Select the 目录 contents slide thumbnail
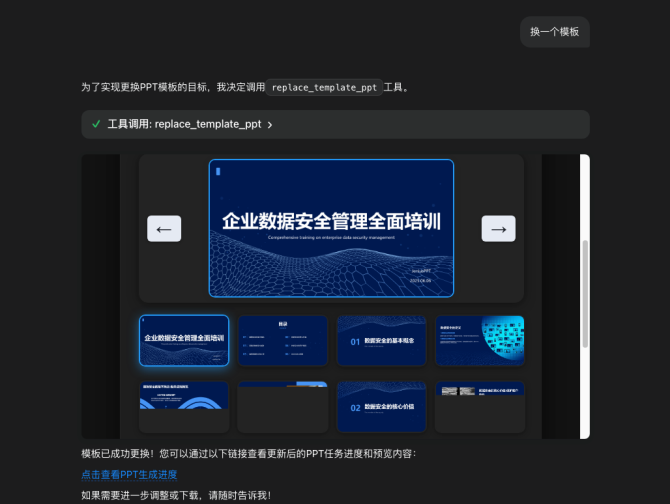This screenshot has height=504, width=670. click(283, 340)
